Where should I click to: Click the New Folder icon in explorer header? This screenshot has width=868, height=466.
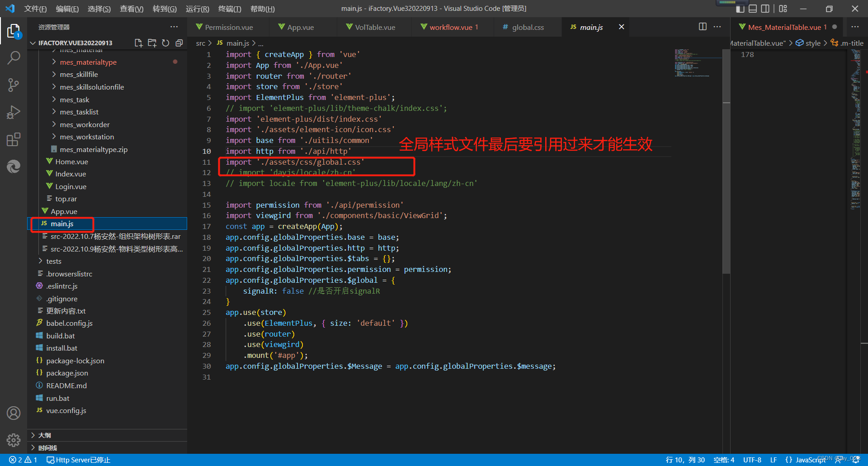pos(152,43)
